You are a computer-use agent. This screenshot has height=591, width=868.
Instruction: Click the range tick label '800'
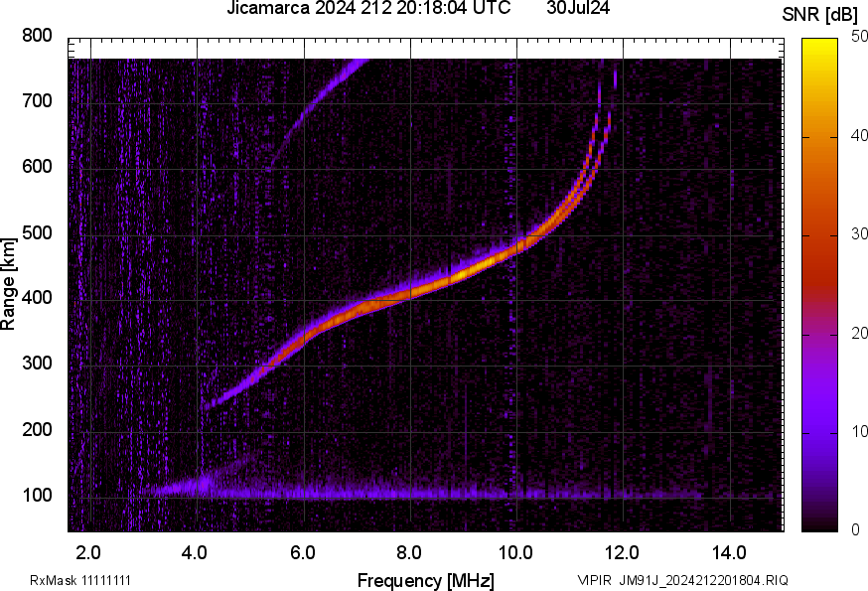coord(37,36)
